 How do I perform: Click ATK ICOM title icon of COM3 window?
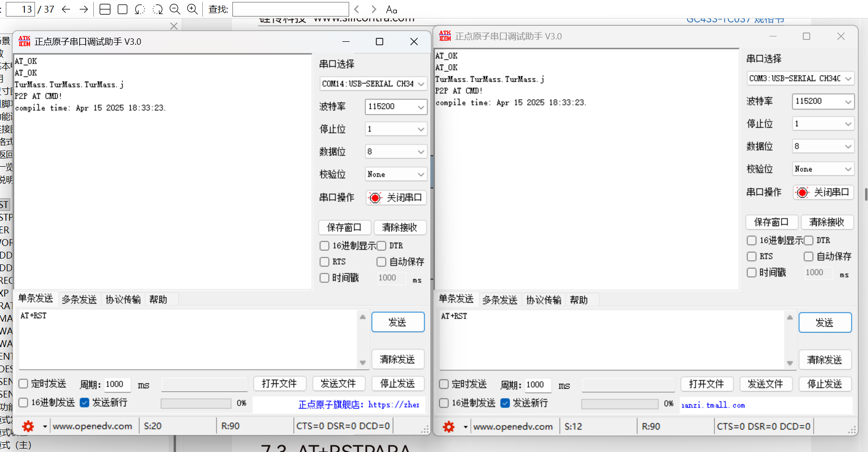click(x=445, y=36)
